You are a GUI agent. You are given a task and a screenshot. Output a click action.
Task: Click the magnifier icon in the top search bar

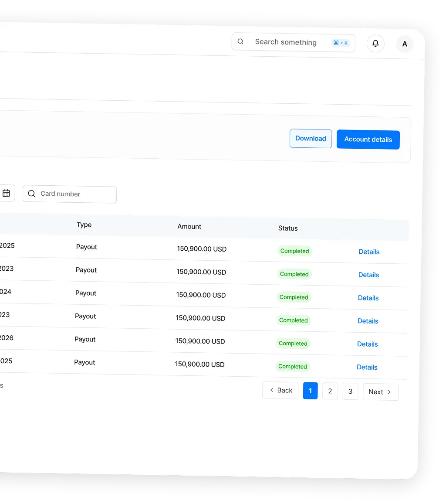pos(240,42)
